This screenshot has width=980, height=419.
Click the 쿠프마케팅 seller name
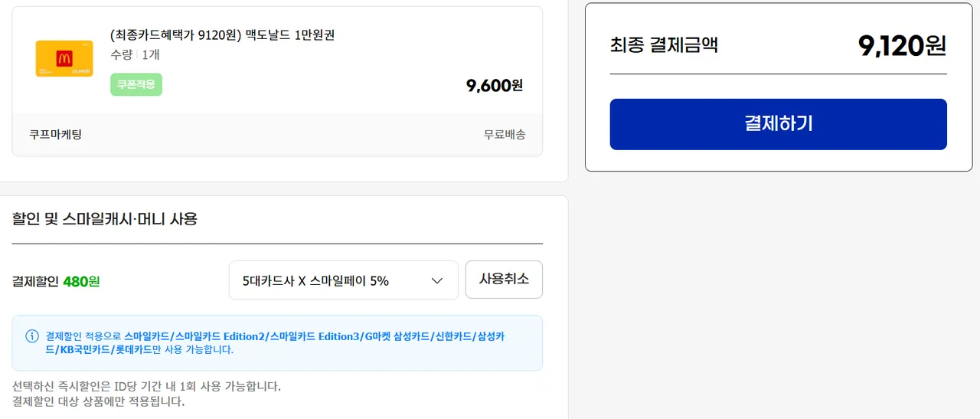point(55,134)
